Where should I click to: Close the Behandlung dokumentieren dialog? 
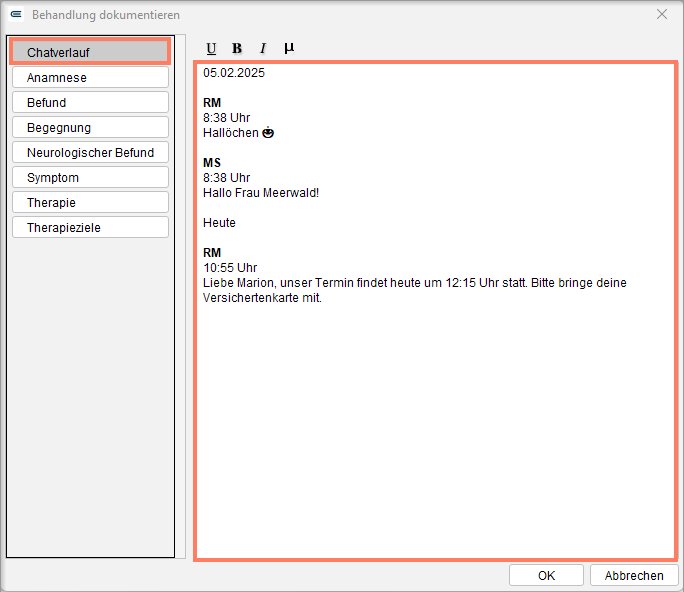coord(662,14)
